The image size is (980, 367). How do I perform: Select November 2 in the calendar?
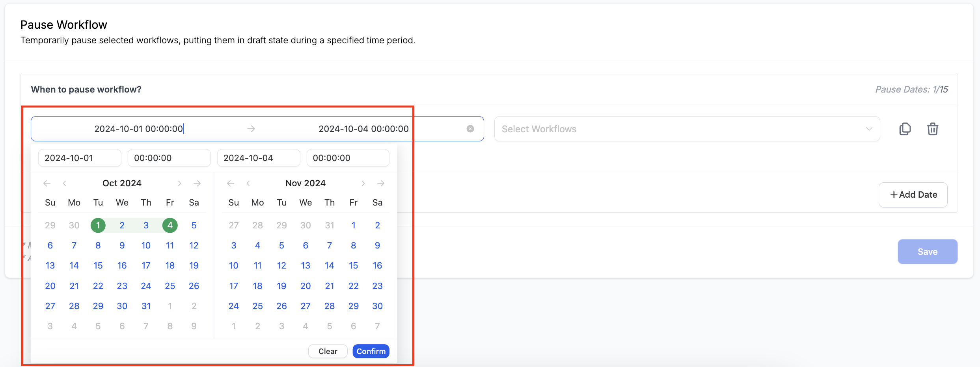[378, 225]
